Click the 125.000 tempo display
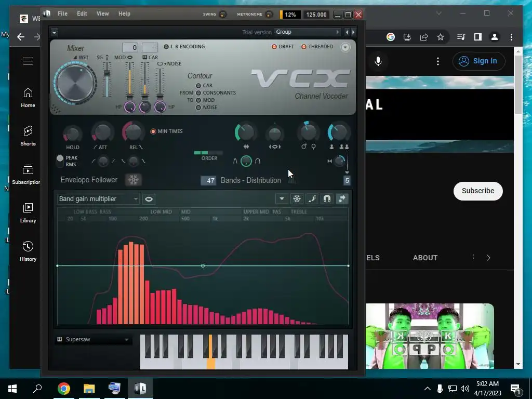Screen dimensions: 532x399 [x=316, y=15]
